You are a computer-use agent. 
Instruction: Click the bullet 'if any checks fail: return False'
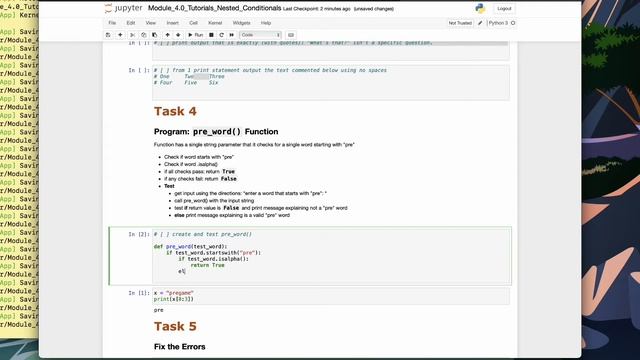[200, 179]
